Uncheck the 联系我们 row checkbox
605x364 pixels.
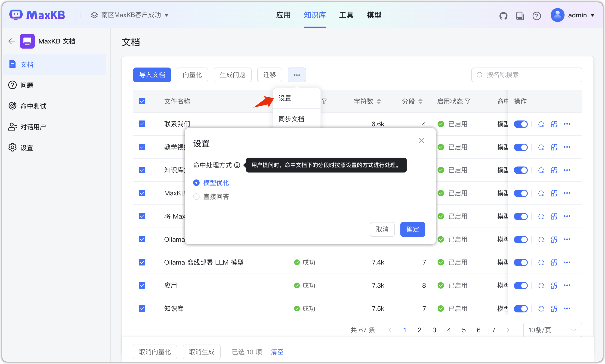coord(142,124)
